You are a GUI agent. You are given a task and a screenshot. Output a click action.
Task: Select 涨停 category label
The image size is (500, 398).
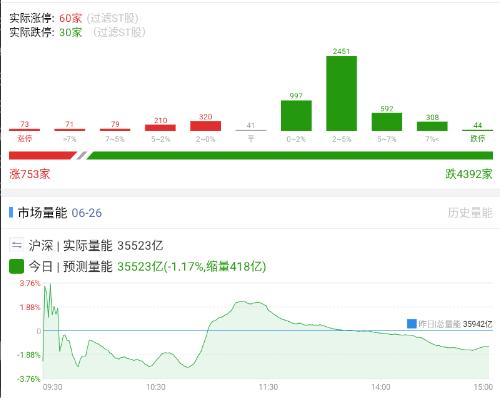24,139
